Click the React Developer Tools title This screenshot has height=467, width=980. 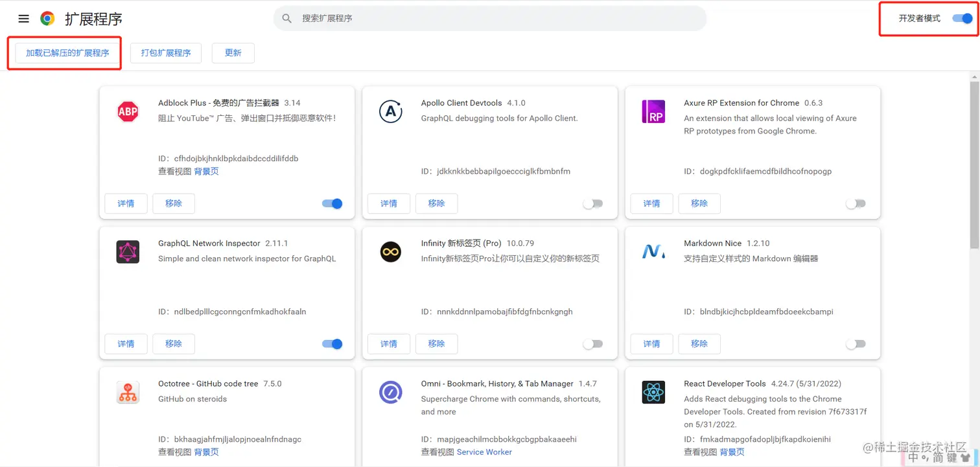tap(725, 384)
